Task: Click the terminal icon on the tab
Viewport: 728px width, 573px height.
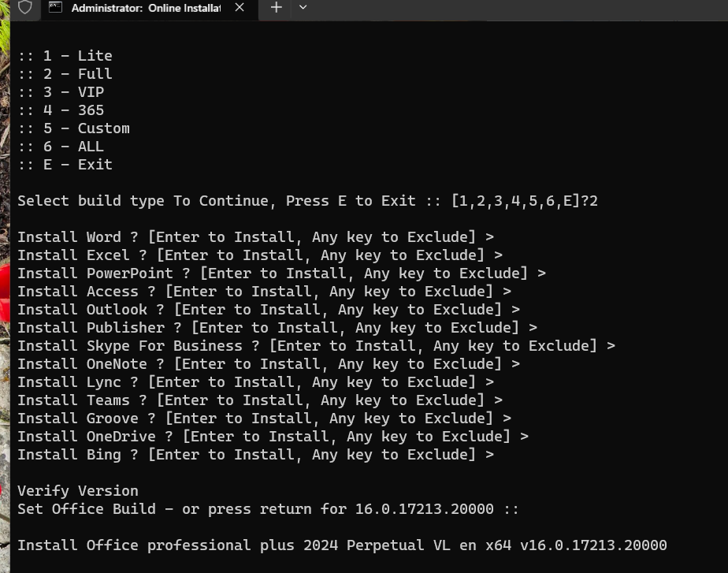Action: [56, 7]
